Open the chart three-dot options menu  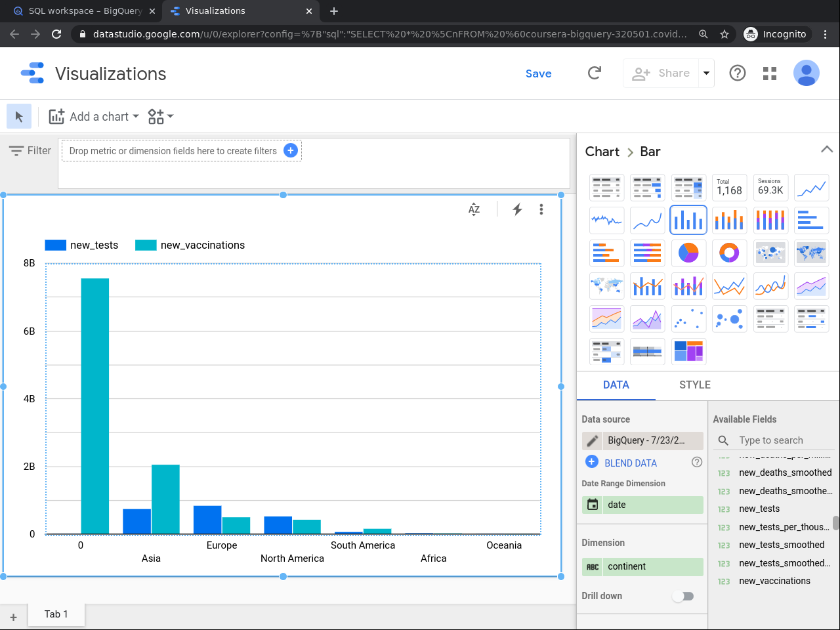pyautogui.click(x=541, y=209)
